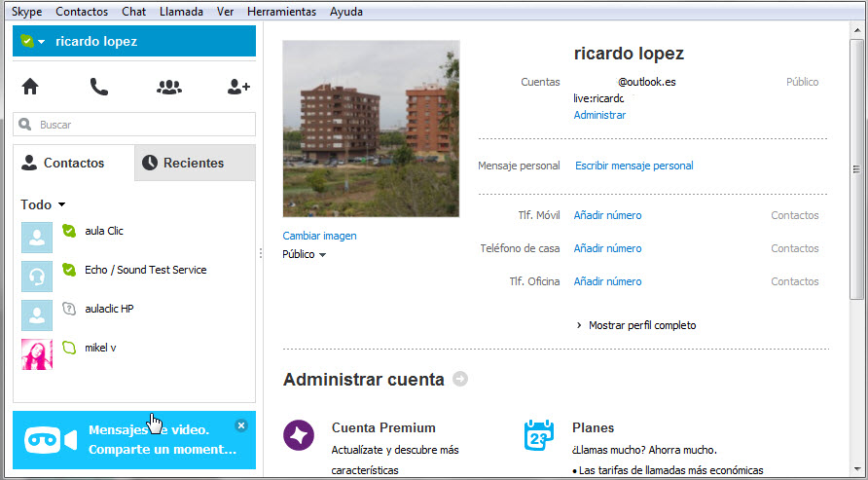The image size is (868, 480).
Task: Open the Llamada menu
Action: 181,11
